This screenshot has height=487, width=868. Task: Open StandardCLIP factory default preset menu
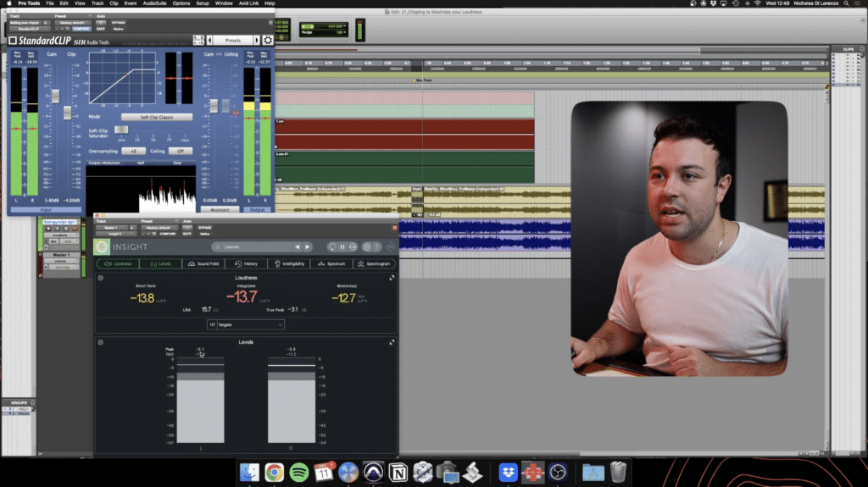point(71,23)
